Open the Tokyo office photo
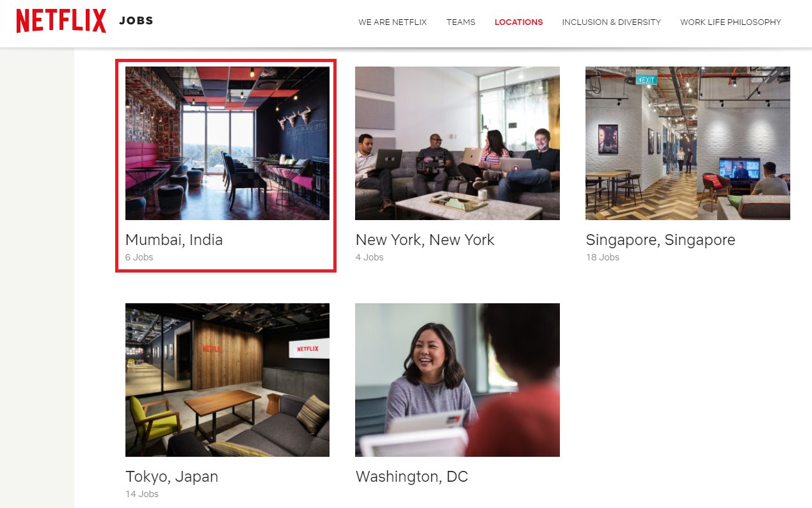The height and width of the screenshot is (508, 812). (x=227, y=380)
